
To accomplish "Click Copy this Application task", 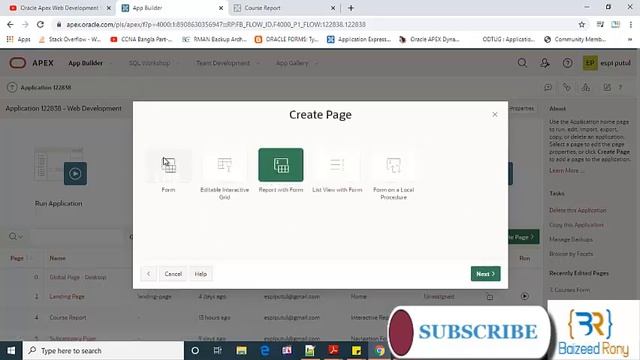I will click(x=576, y=225).
